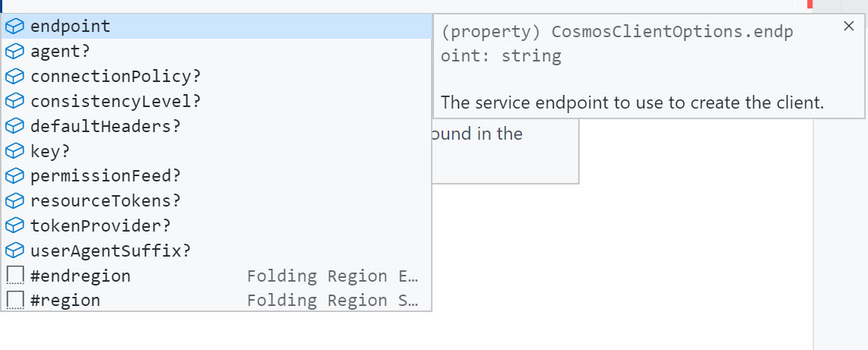Click the consistencyLevel? property cube icon
The width and height of the screenshot is (868, 350).
14,102
